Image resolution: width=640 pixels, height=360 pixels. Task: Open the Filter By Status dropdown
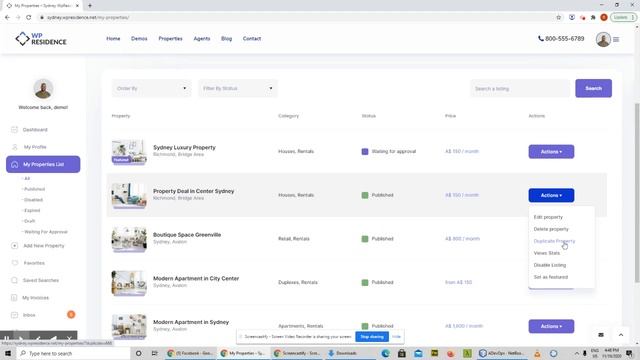point(238,89)
